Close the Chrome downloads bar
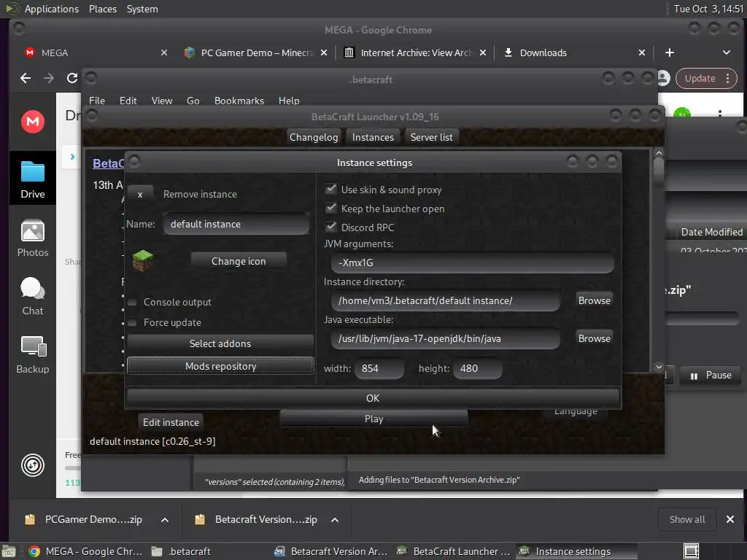Viewport: 747px width, 560px height. point(729,519)
